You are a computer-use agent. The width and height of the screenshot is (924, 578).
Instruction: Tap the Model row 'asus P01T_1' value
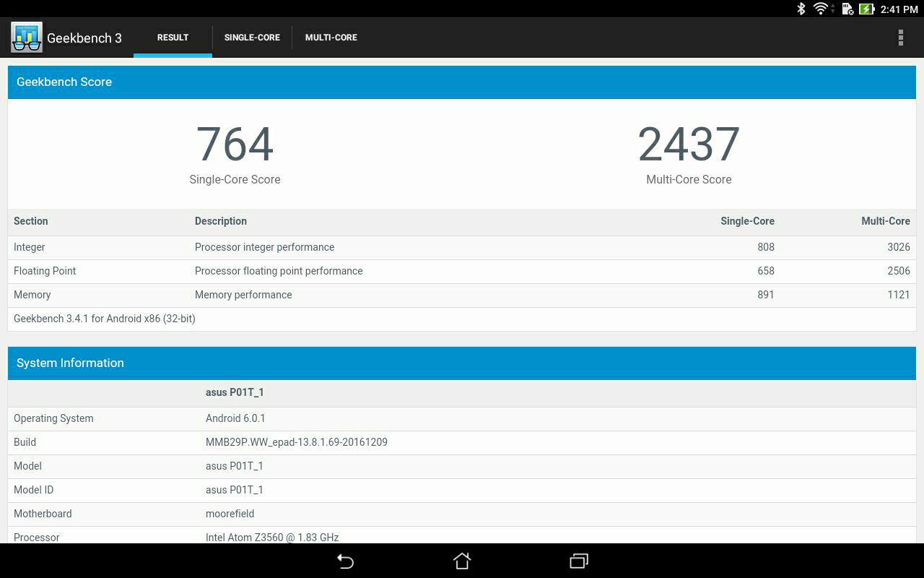click(235, 466)
